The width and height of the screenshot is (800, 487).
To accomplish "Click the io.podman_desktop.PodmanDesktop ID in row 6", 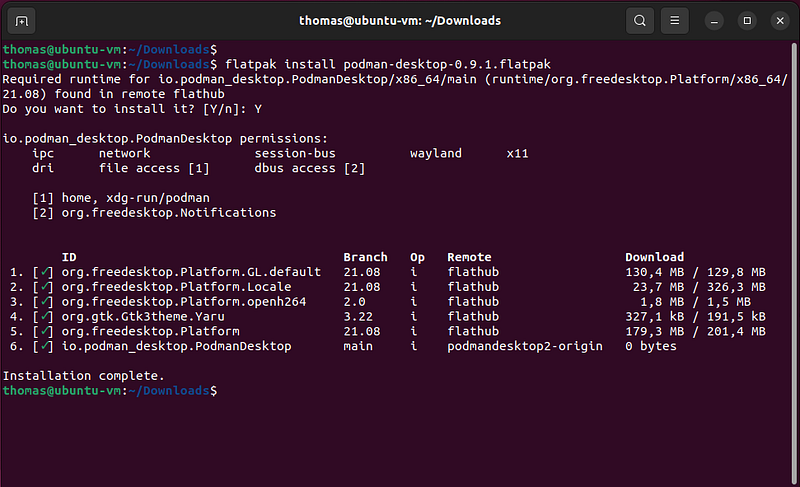I will 176,346.
